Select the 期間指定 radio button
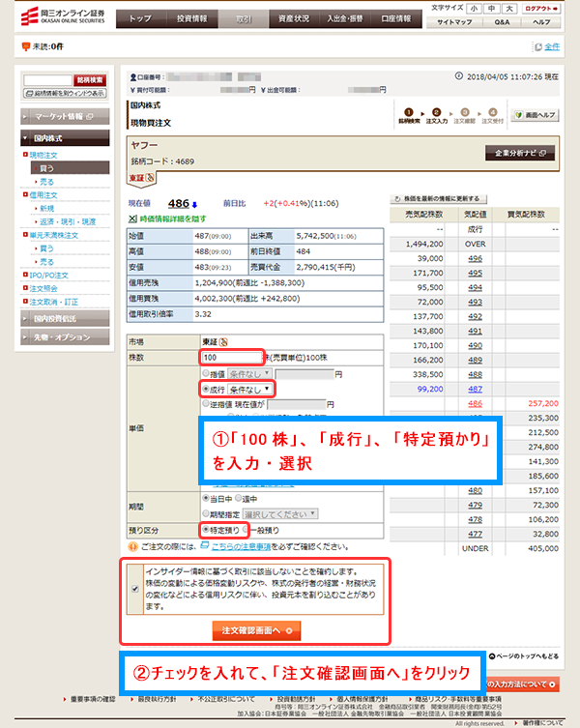This screenshot has width=580, height=728. (206, 513)
